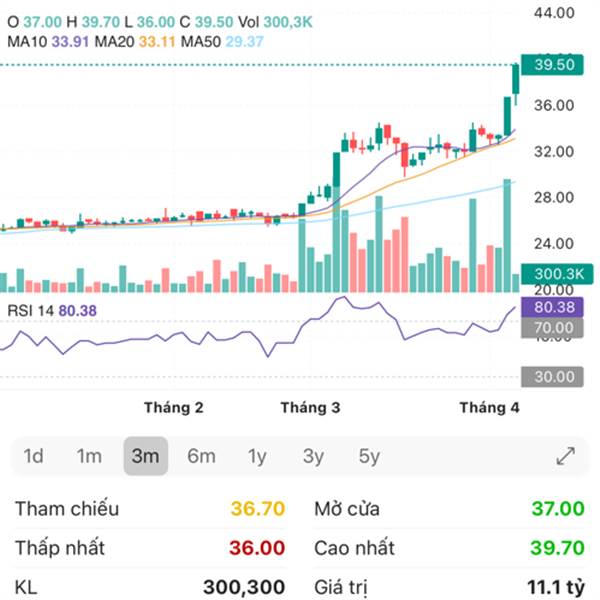
Task: Click the 30.00 RSI oversold level label
Action: coord(553,377)
